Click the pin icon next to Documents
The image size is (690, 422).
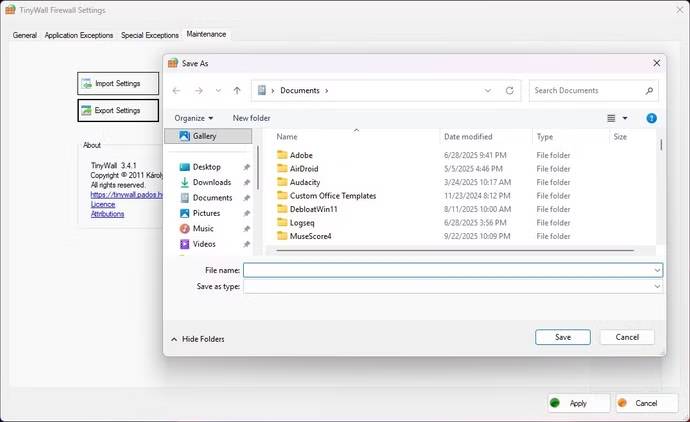pos(246,198)
